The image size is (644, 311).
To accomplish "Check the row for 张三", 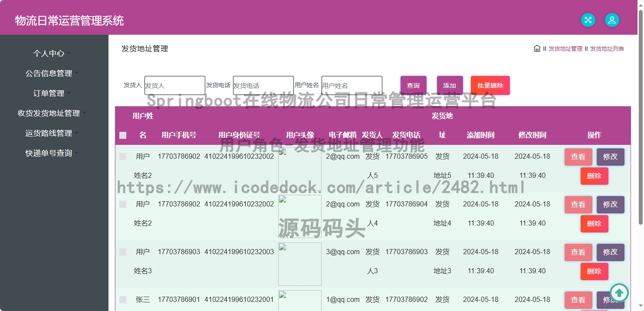I will pyautogui.click(x=123, y=300).
